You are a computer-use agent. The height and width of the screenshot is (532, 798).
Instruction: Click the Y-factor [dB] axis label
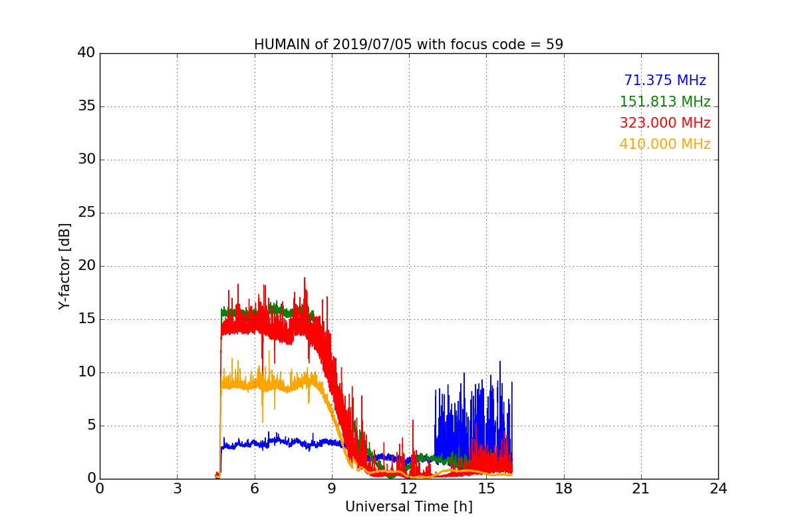(x=64, y=266)
